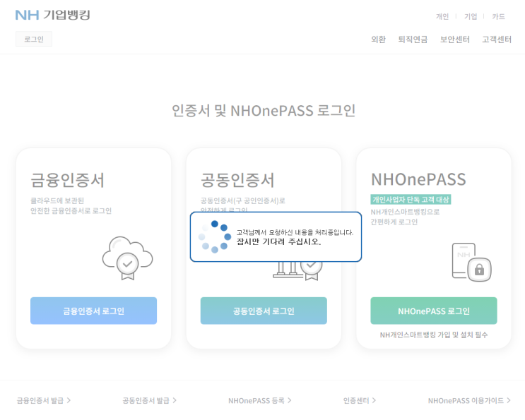
Task: Select the 공동인증서 로그인 button
Action: (264, 311)
